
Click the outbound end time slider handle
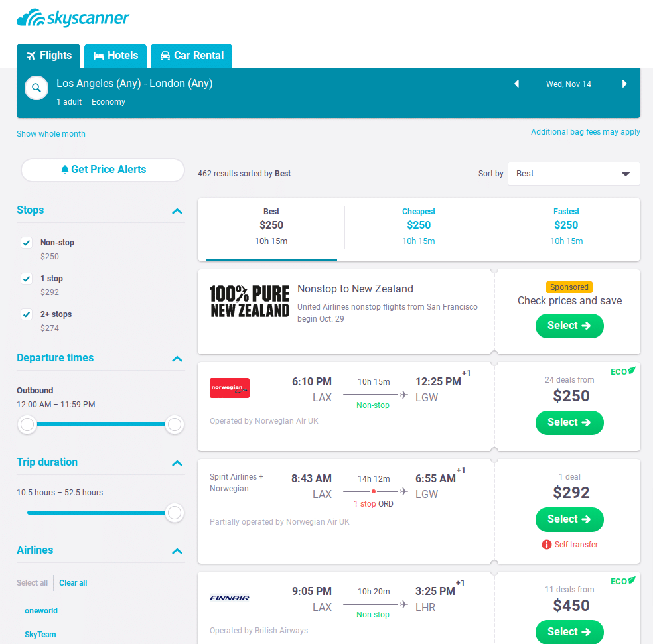(x=175, y=424)
